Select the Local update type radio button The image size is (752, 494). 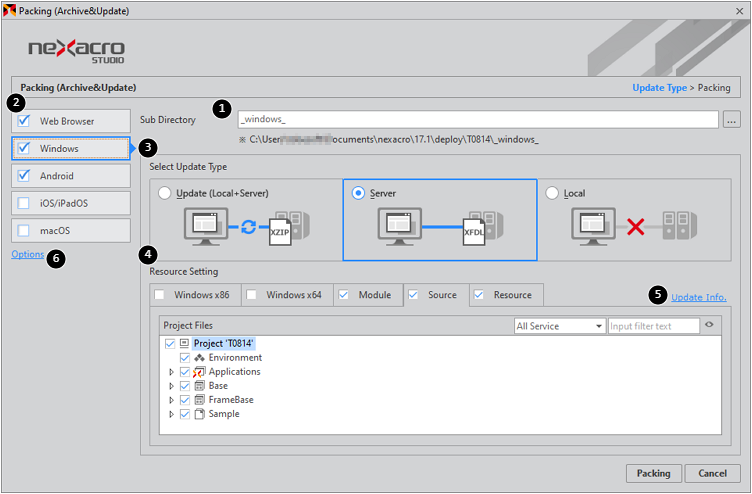[552, 193]
